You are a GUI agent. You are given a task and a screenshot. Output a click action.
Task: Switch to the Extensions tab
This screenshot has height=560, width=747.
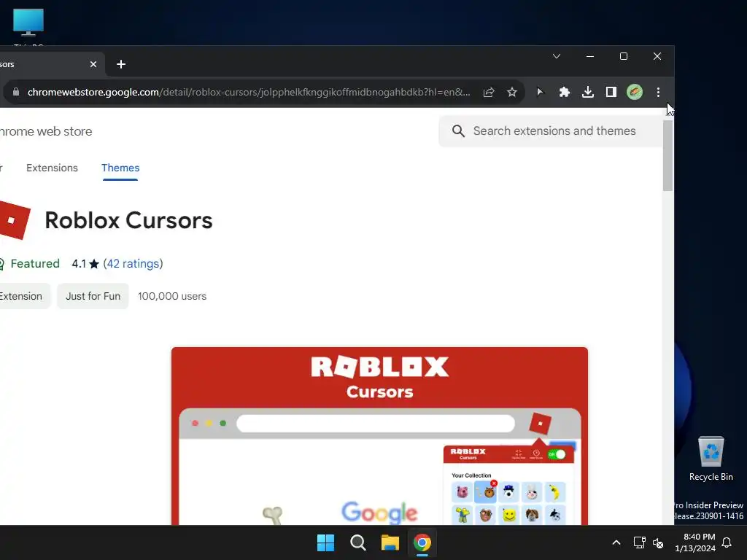[x=52, y=168]
